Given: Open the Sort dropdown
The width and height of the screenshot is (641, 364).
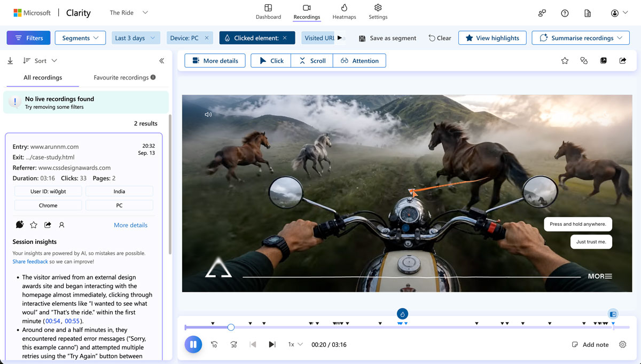Looking at the screenshot, I should point(40,61).
